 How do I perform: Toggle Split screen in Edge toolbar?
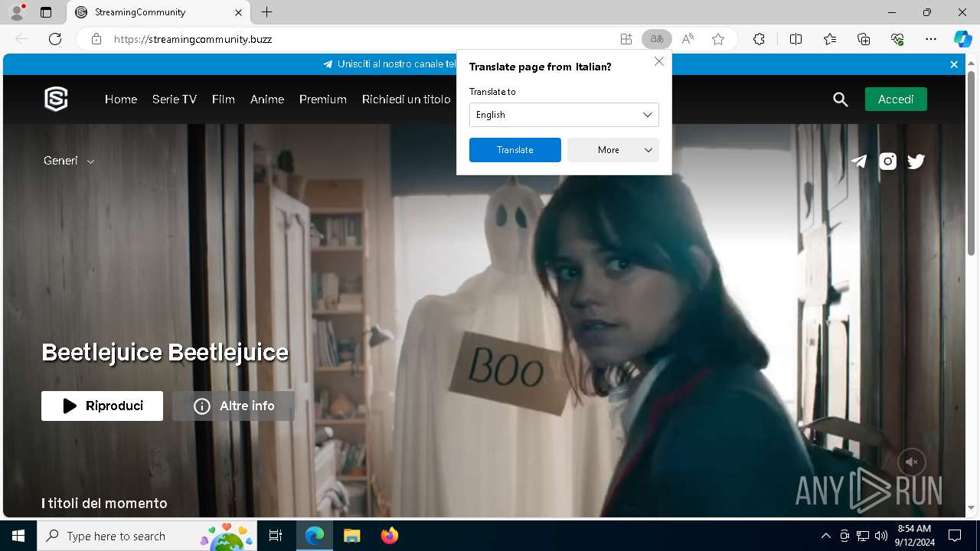[795, 39]
